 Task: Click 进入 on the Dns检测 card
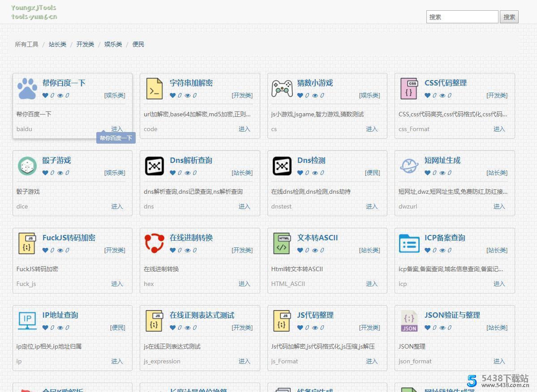(x=372, y=206)
